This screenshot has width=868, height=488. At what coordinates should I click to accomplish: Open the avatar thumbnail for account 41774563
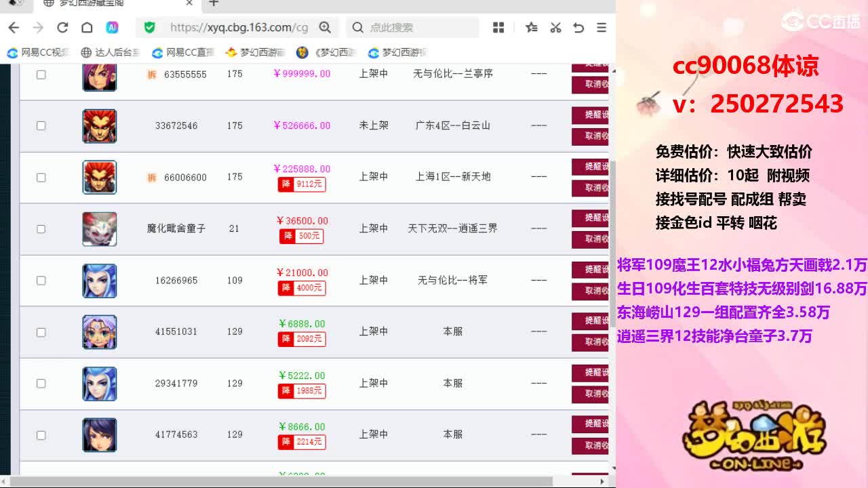click(100, 435)
